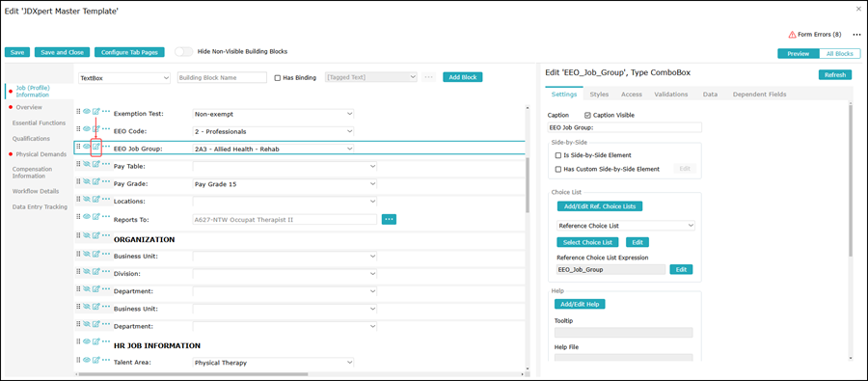Toggle visibility eye for Exemption Test row
Image resolution: width=868 pixels, height=381 pixels.
[87, 111]
